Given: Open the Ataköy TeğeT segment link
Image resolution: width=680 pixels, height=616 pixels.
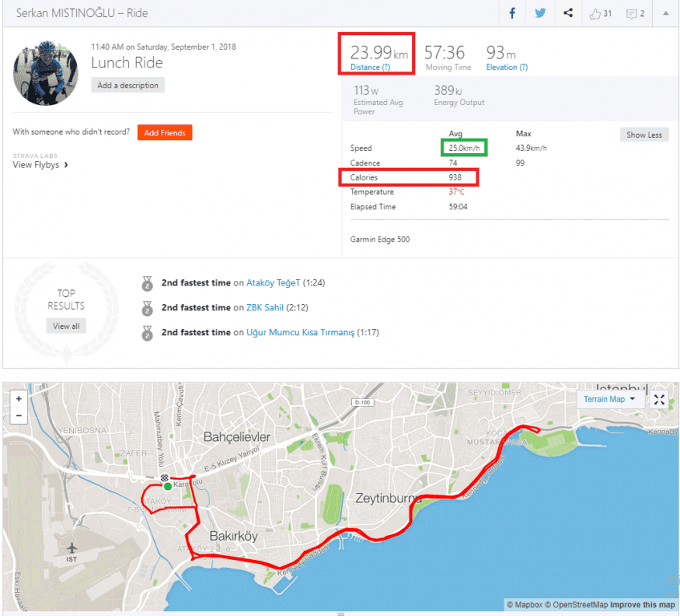Looking at the screenshot, I should point(273,283).
